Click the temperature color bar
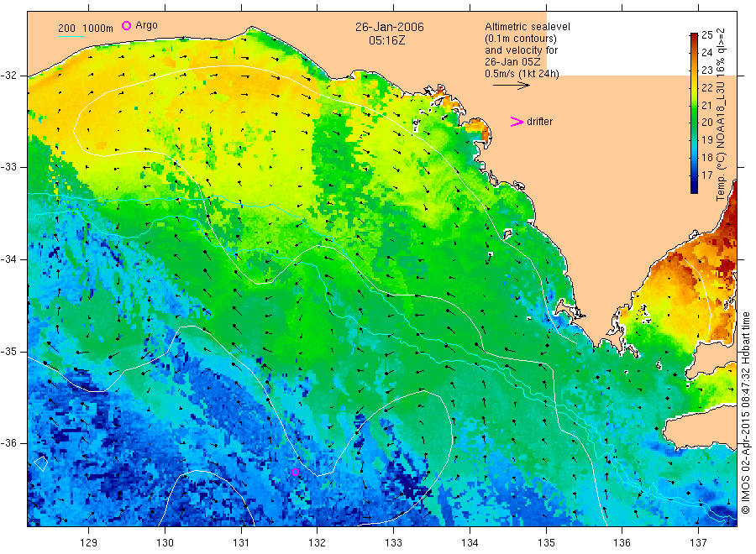Viewport: 756px width, 554px height. click(x=694, y=113)
